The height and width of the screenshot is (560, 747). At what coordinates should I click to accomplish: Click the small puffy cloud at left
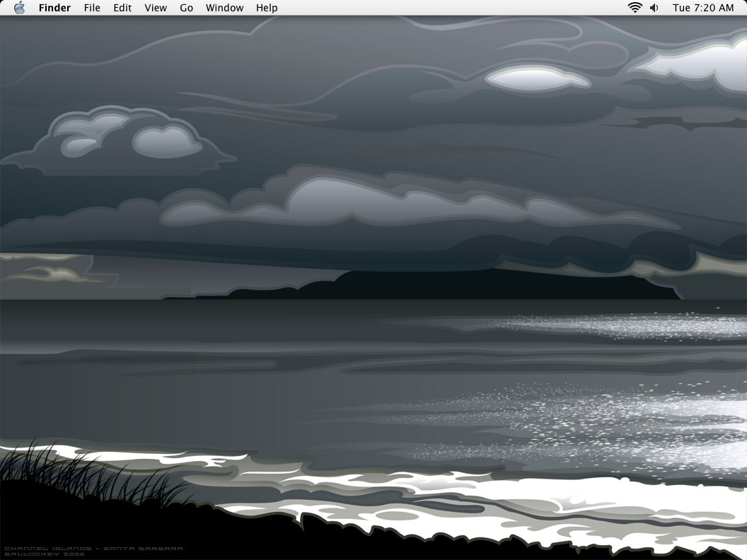click(119, 141)
